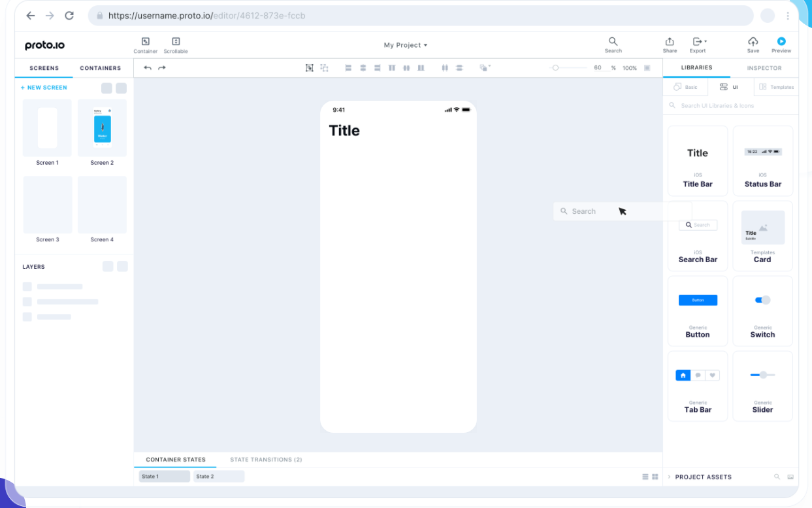This screenshot has height=508, width=812.
Task: Click the group selection icon in toolbar
Action: [310, 68]
